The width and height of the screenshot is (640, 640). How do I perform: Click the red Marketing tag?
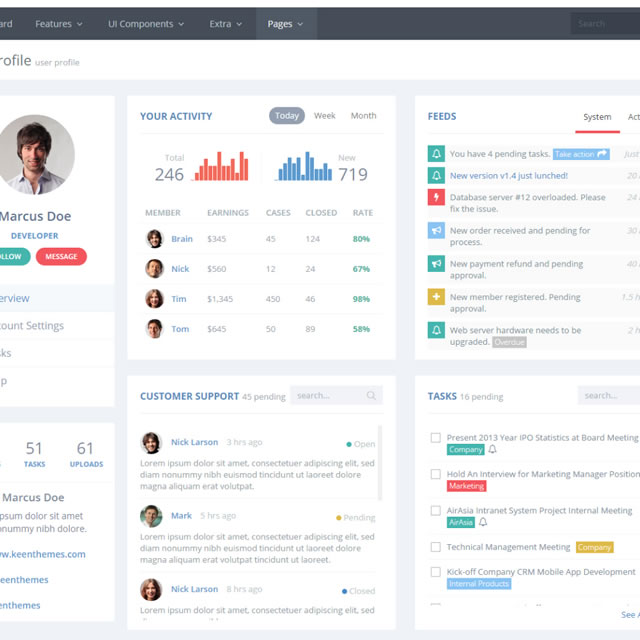pos(467,486)
